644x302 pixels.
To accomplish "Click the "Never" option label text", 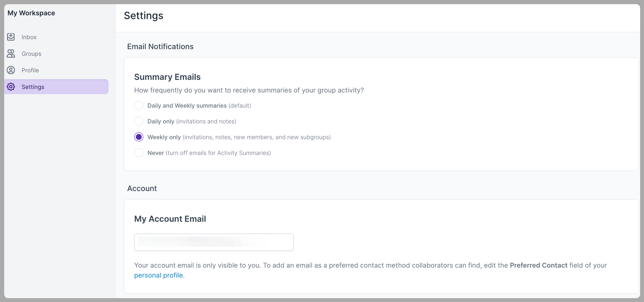I will pyautogui.click(x=156, y=153).
